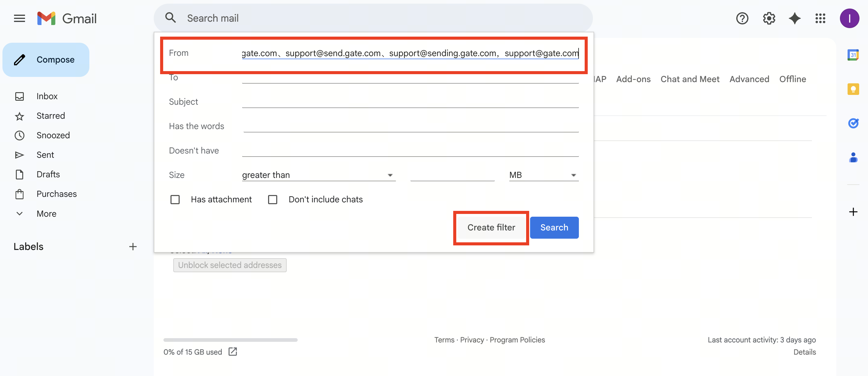Tick the Don't include chats checkbox

pyautogui.click(x=273, y=200)
